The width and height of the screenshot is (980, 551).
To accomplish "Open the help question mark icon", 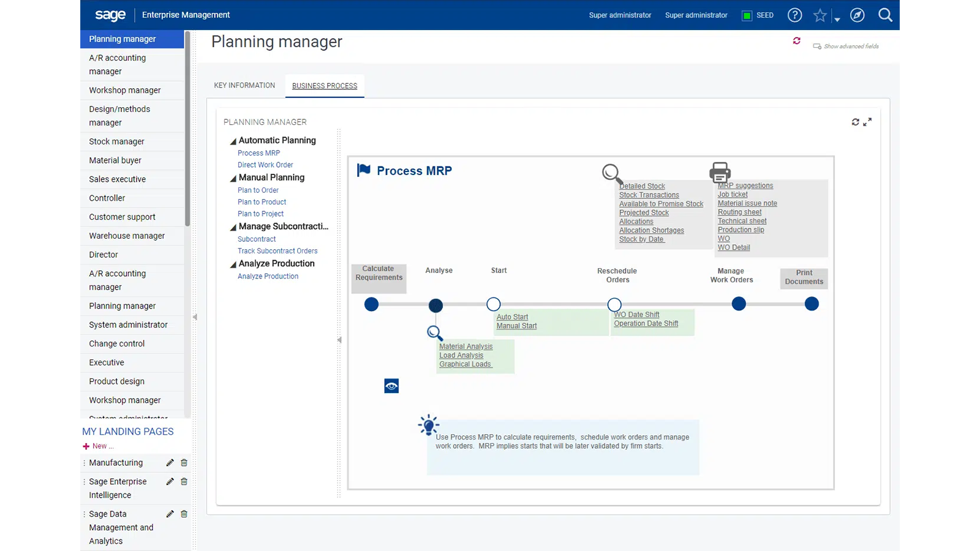I will tap(794, 15).
